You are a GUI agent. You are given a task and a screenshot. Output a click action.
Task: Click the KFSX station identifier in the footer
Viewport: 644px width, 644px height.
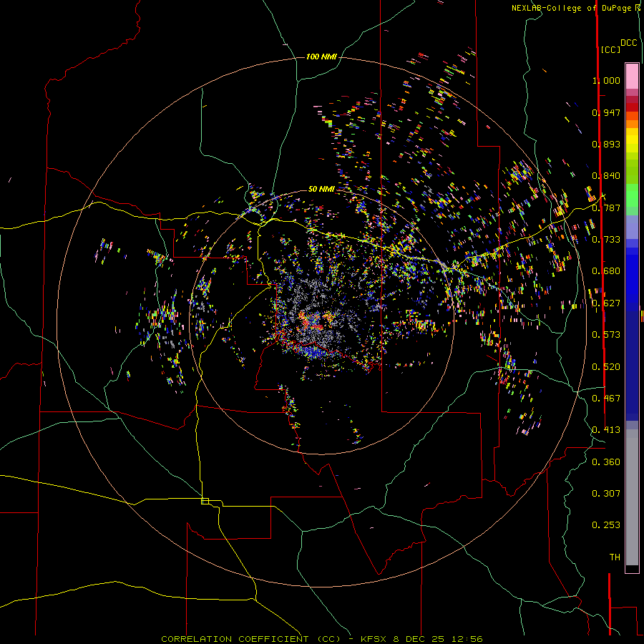tap(374, 639)
